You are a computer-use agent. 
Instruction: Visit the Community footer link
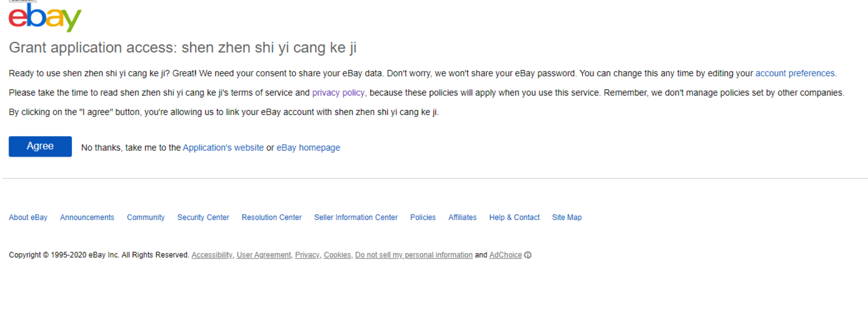(x=146, y=217)
